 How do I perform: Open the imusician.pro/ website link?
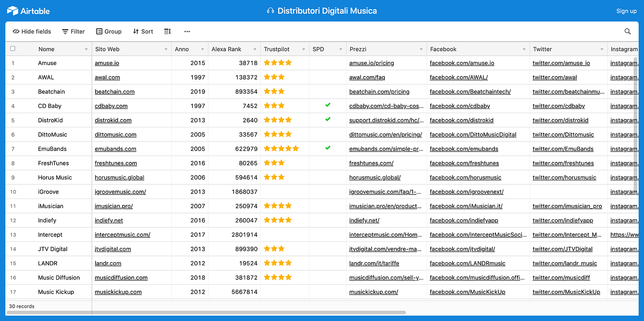click(114, 206)
